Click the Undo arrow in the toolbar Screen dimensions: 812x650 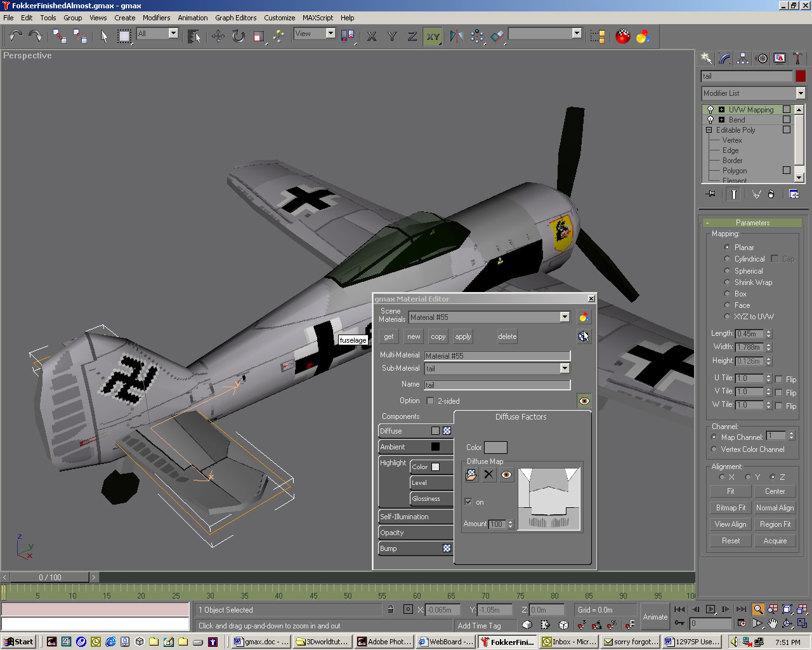(x=15, y=36)
